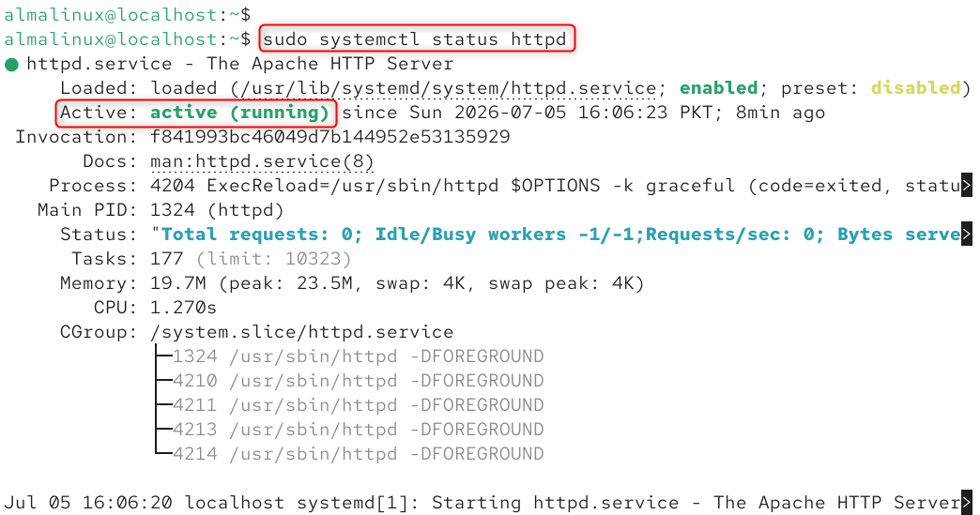The image size is (980, 515).
Task: Open the man:httpd.service(8) docs link
Action: (x=262, y=161)
